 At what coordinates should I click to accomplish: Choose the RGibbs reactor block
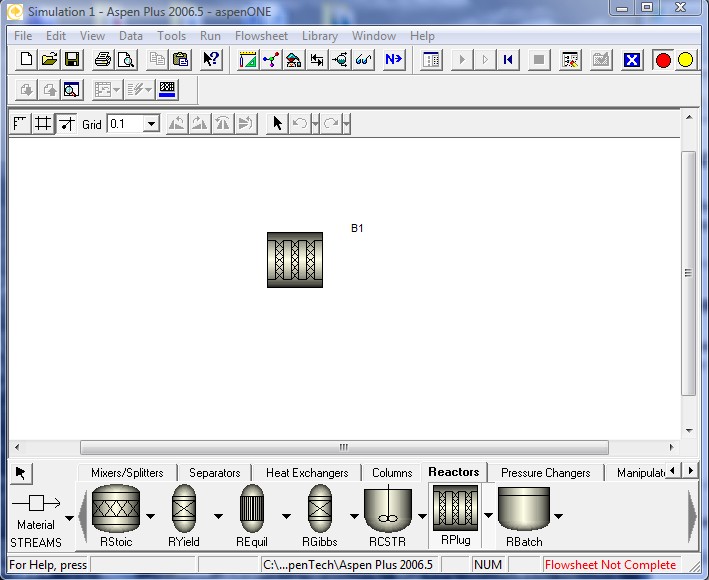pos(319,510)
